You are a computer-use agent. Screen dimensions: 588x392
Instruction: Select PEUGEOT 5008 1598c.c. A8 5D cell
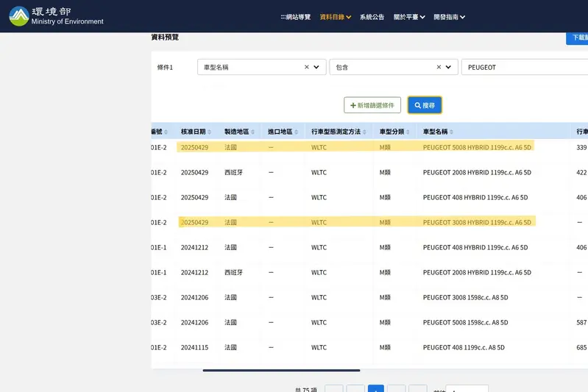pos(465,322)
